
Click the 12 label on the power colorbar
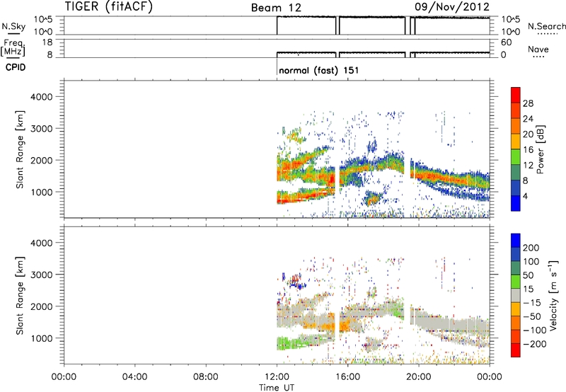528,166
